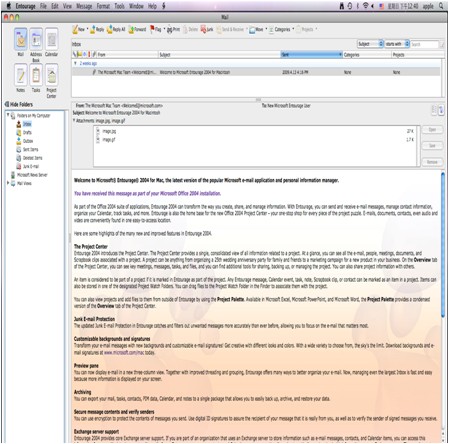Open the www.microsoft.com/mac link
449x444 pixels.
(x=124, y=352)
